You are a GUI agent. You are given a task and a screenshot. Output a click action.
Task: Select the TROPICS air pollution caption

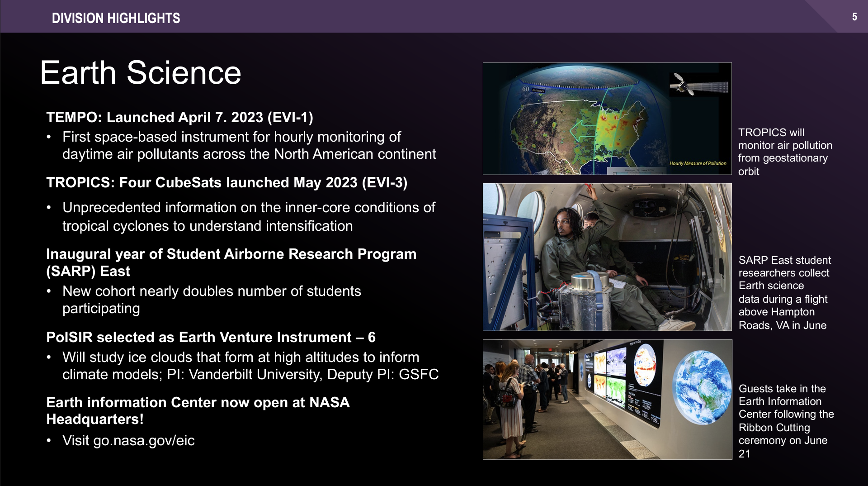pos(785,152)
